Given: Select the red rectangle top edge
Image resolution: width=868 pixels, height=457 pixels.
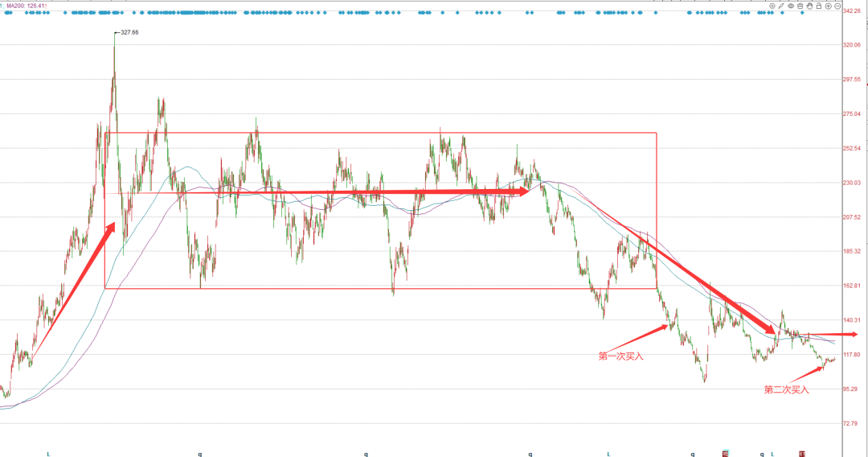Looking at the screenshot, I should (380, 133).
